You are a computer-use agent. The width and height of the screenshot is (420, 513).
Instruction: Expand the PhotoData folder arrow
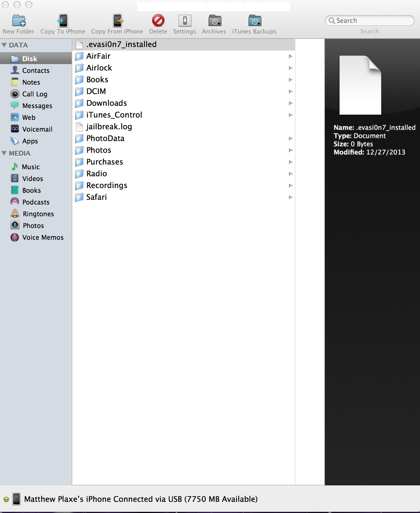(x=291, y=139)
